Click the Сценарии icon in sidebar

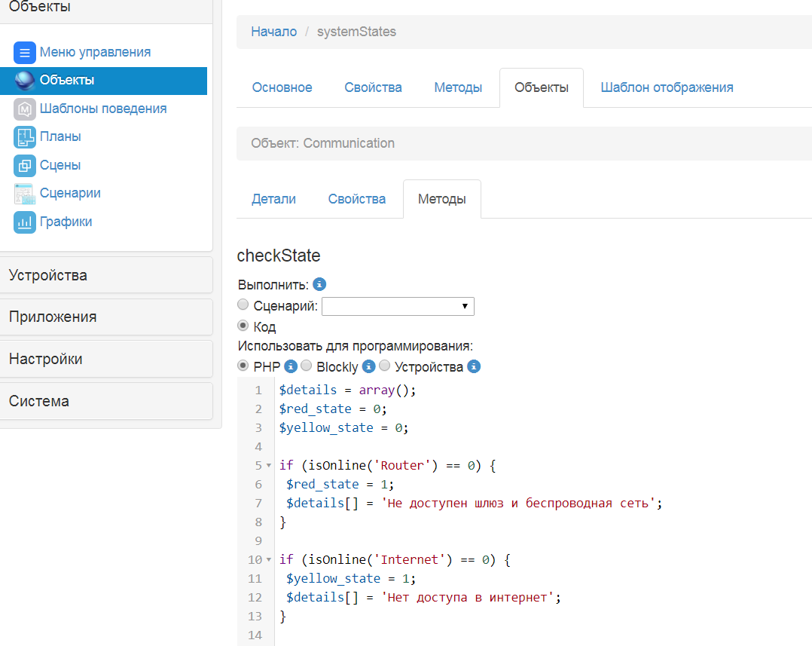(x=25, y=194)
